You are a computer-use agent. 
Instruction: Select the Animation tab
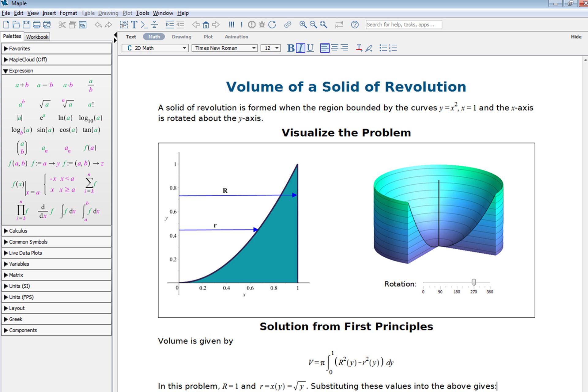click(x=236, y=37)
